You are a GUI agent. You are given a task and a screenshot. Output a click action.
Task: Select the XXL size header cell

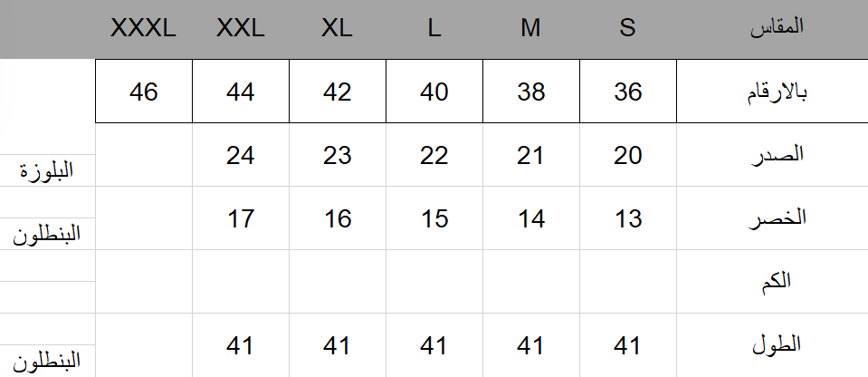[x=241, y=28]
